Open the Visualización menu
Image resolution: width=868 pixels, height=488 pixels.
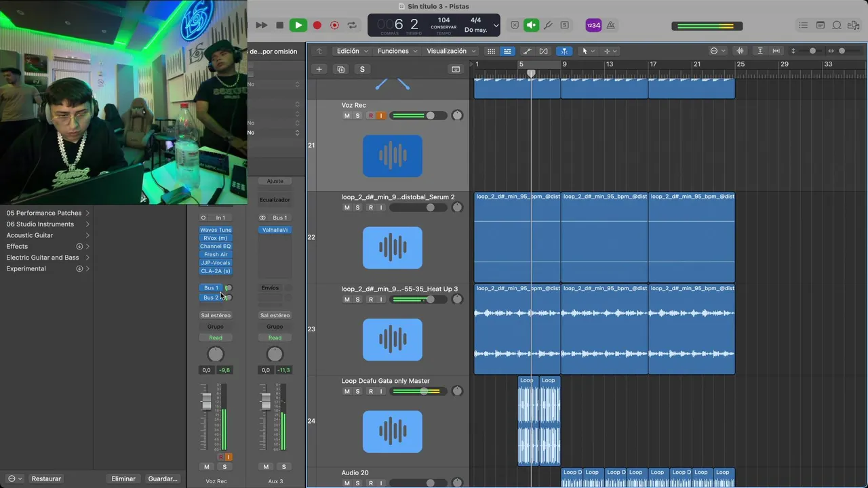[451, 51]
